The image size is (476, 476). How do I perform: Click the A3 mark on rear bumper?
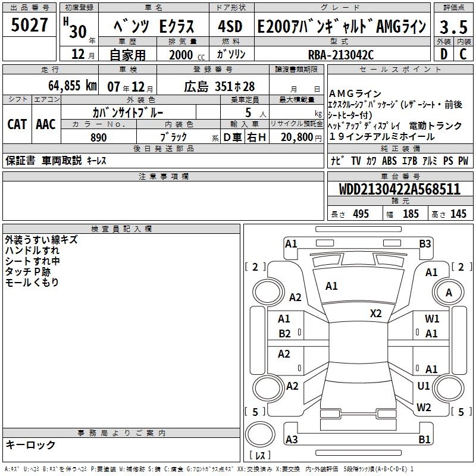tap(292, 439)
